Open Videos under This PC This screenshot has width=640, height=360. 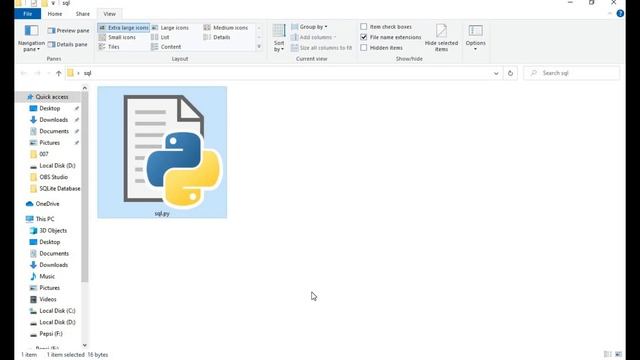(48, 299)
